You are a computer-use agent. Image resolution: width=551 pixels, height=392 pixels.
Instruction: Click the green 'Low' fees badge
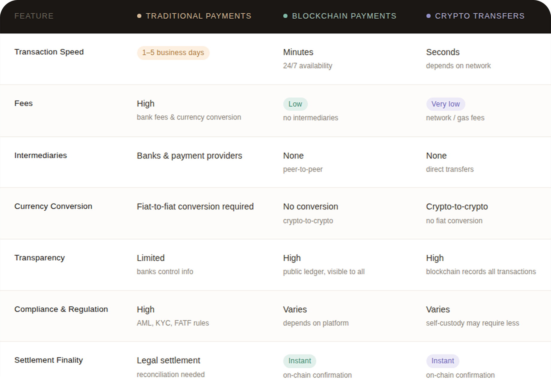point(295,104)
